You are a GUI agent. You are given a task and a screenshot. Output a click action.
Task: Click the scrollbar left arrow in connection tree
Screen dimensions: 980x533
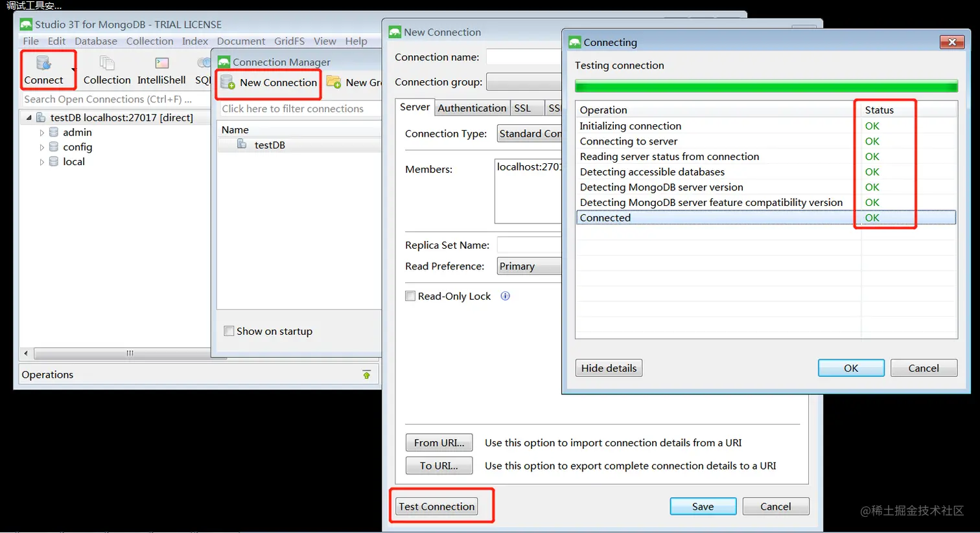coord(26,354)
